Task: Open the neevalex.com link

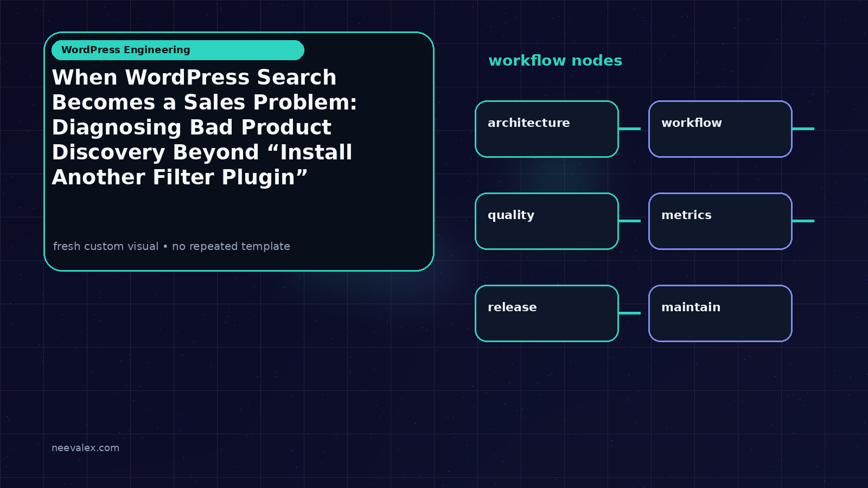Action: (85, 448)
